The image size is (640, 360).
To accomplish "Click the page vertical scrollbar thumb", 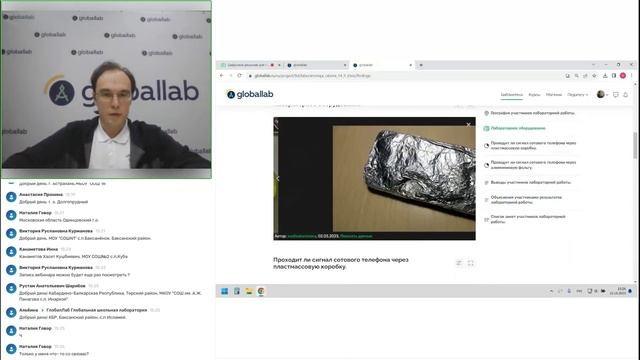I will point(635,145).
